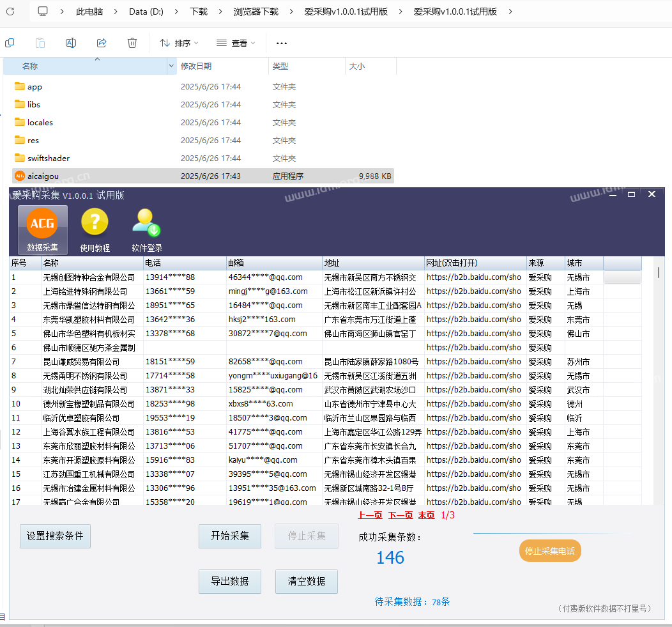
Task: Click the orange 停止采集电话 button
Action: click(x=550, y=551)
